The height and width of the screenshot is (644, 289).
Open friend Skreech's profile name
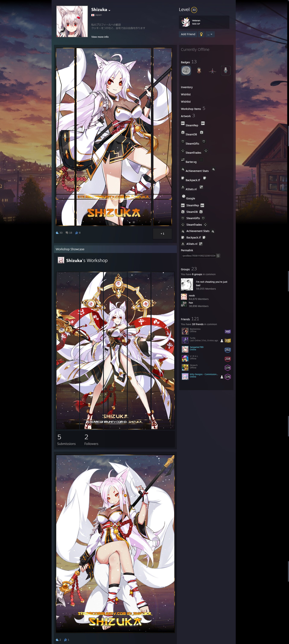point(193,365)
